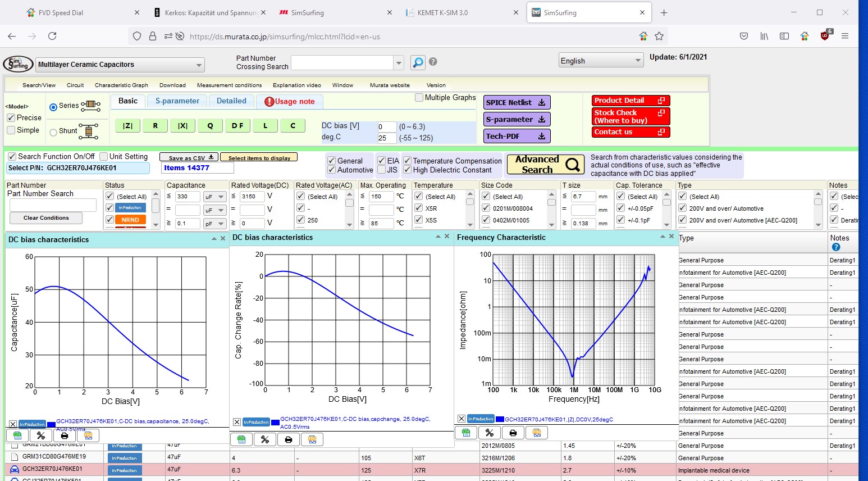Screen dimensions: 868x481
Task: Close the Frequency Characteristic graph panel
Action: point(671,237)
